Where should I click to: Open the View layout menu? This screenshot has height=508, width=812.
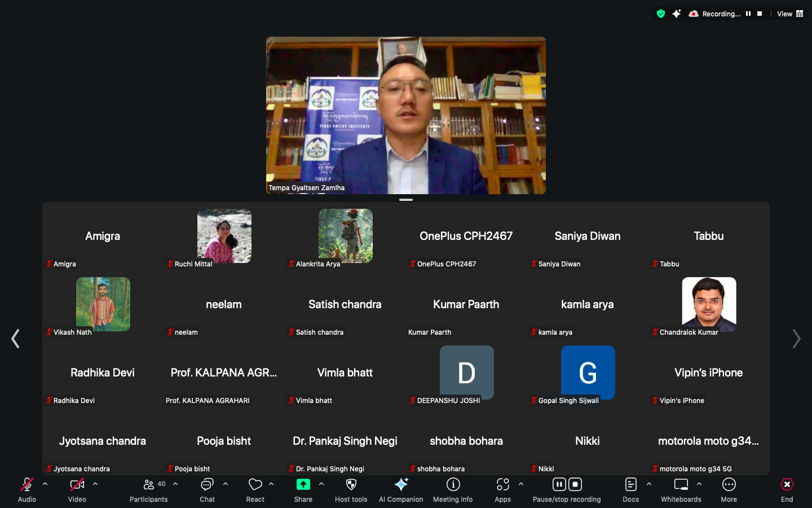pos(790,14)
